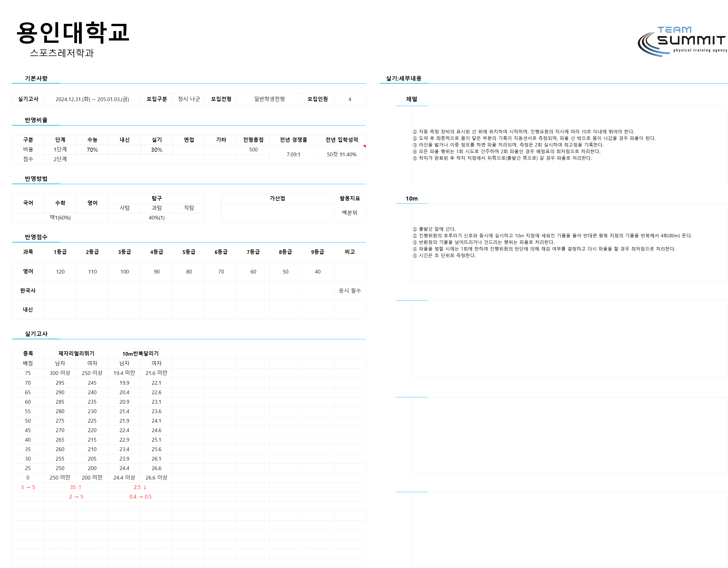Select the 19.4 미만 cell
728x568 pixels.
(125, 373)
